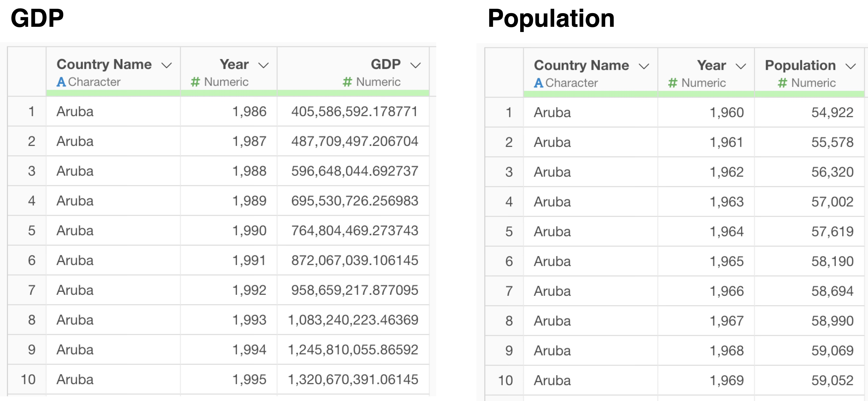Click Numeric hash icon under GDP header
This screenshot has width=868, height=401.
point(347,82)
